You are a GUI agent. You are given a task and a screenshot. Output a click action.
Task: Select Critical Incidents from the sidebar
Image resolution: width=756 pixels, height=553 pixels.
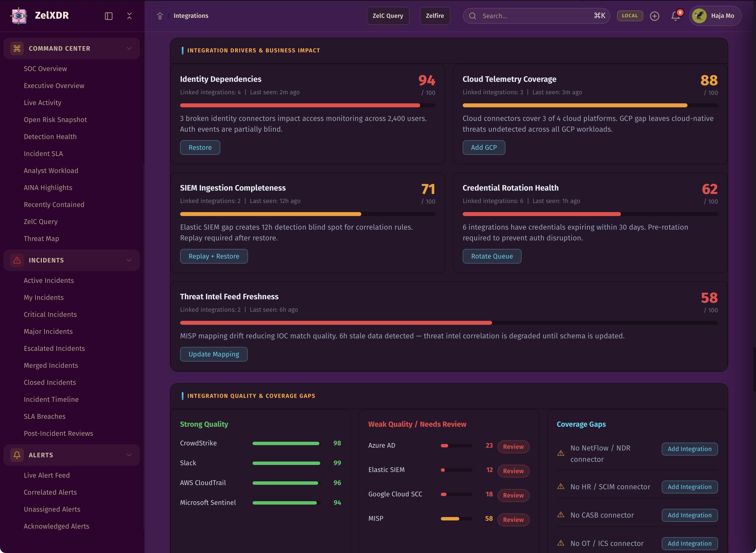coord(50,314)
